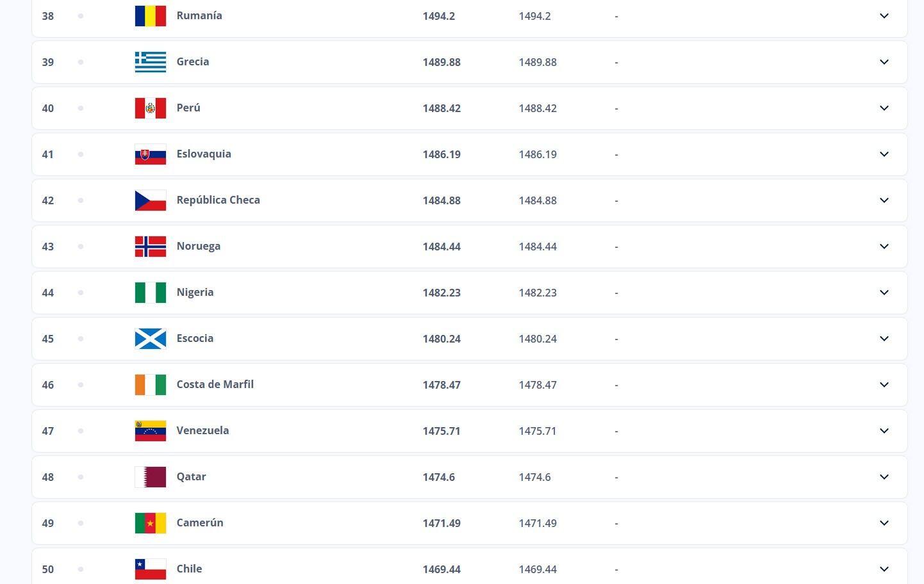Expand the Rumanía ranking row details

884,16
